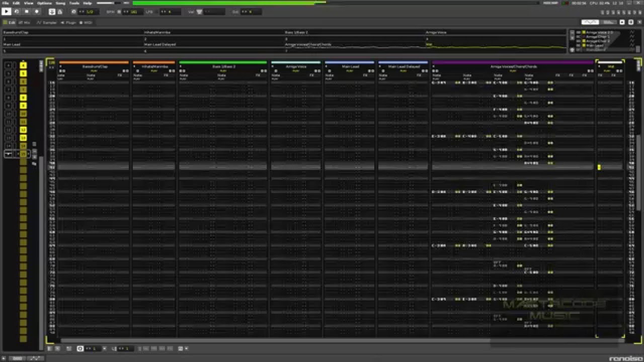Open the Tools menu
Viewport: 644px width, 362px height.
pyautogui.click(x=74, y=3)
